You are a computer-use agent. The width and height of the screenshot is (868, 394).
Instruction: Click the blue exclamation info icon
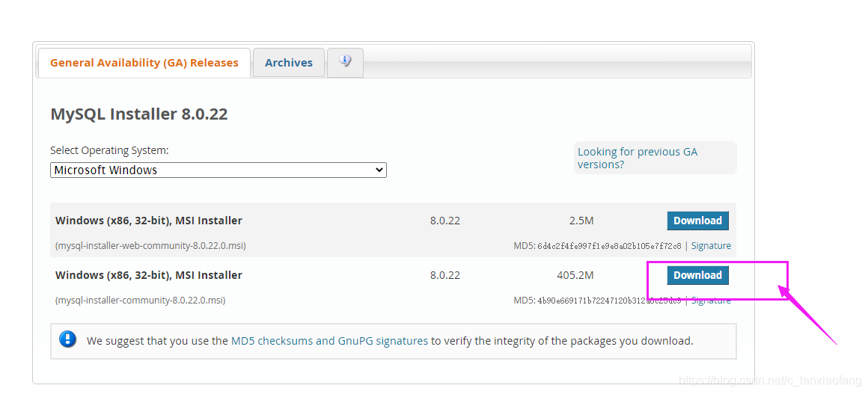tap(68, 340)
